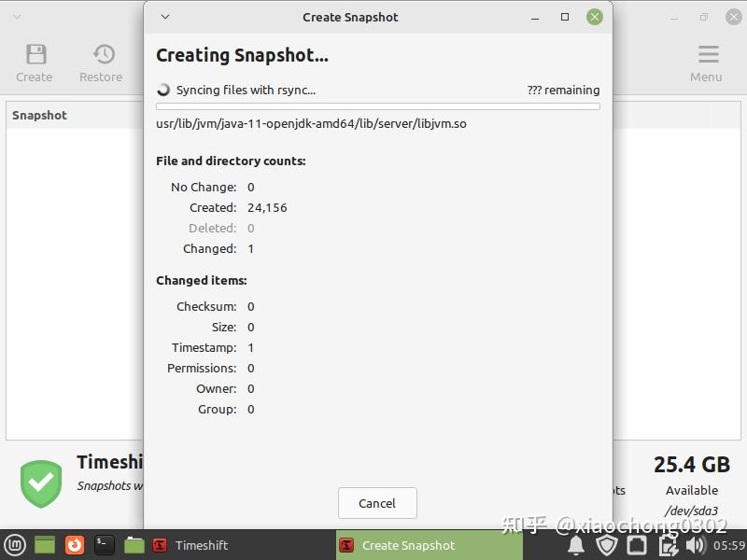747x560 pixels.
Task: Open the Linux Mint applications menu
Action: [13, 545]
